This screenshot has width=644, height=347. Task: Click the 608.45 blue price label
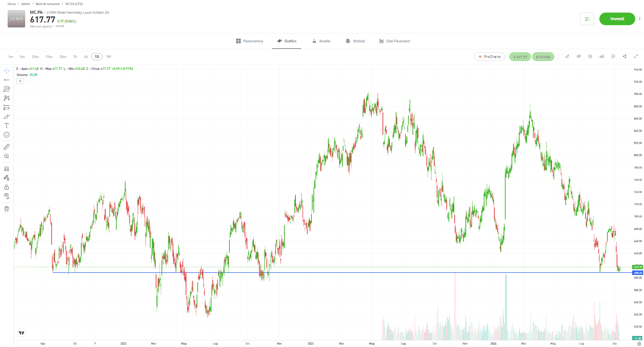tap(638, 273)
